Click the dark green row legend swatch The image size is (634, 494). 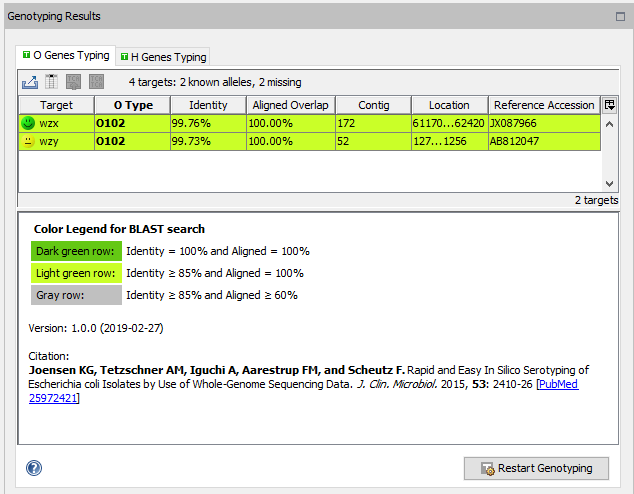coord(76,251)
